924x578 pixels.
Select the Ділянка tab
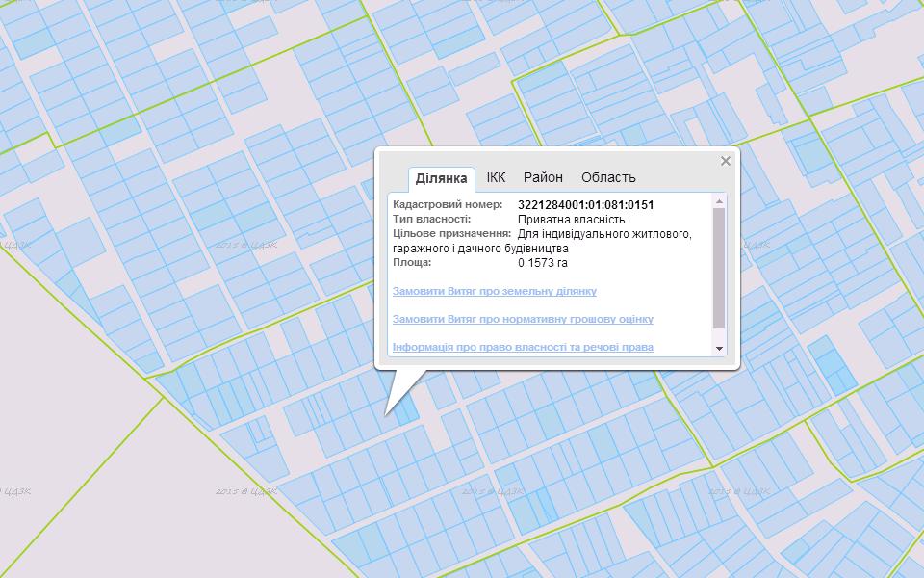(442, 179)
